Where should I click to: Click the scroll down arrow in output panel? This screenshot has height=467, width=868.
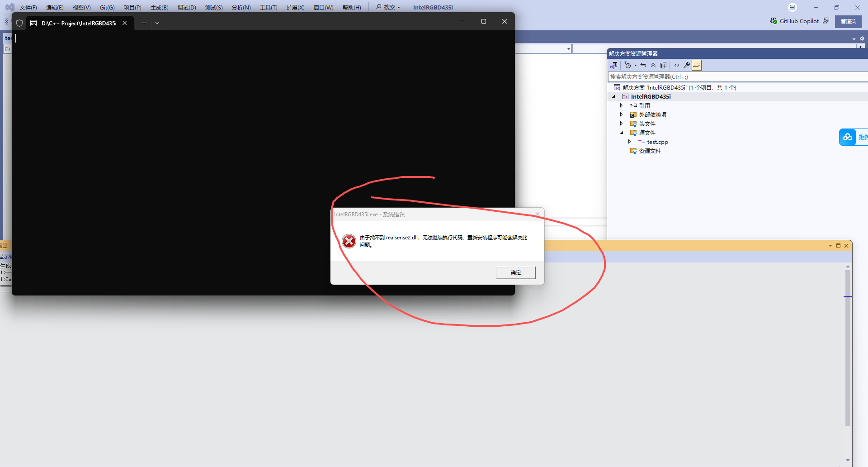pyautogui.click(x=848, y=460)
